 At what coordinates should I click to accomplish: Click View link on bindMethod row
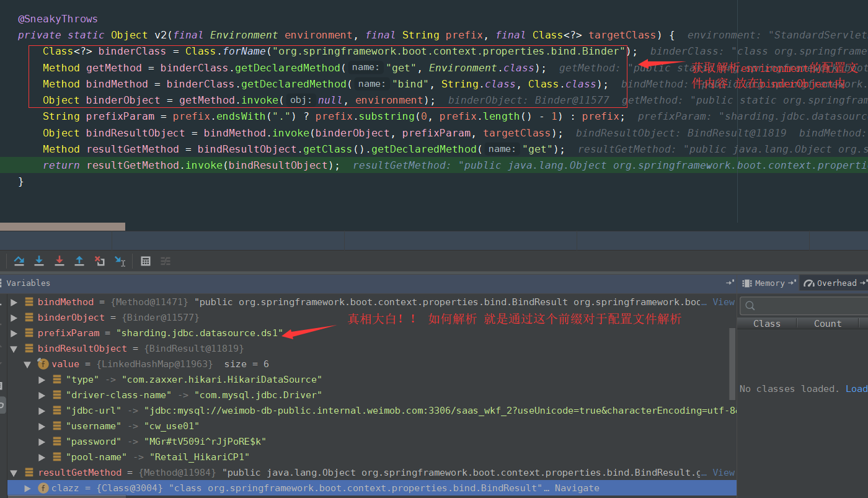click(724, 302)
